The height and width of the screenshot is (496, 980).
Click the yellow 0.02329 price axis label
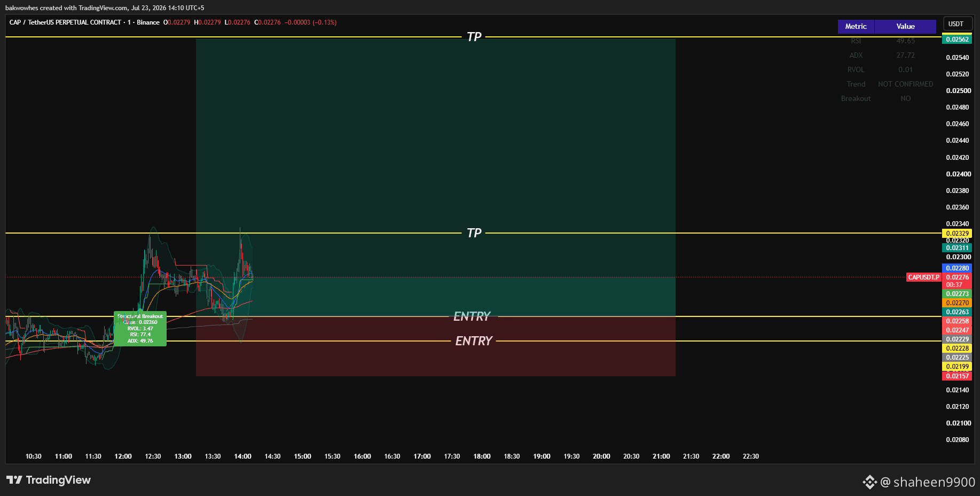[x=957, y=234]
